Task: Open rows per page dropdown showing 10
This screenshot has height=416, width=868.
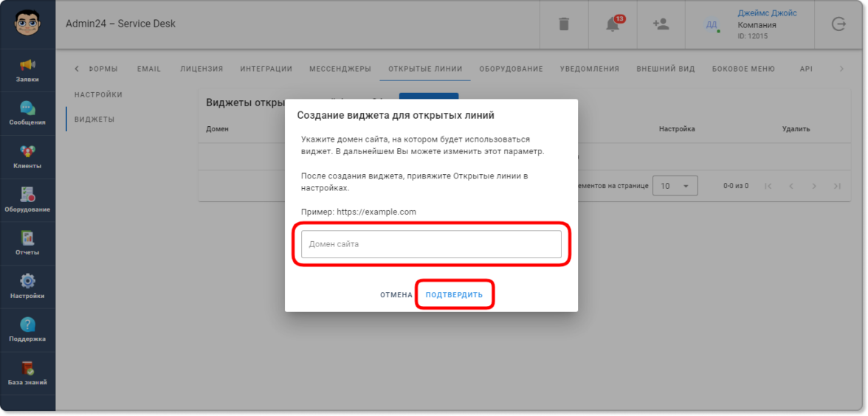Action: coord(675,186)
